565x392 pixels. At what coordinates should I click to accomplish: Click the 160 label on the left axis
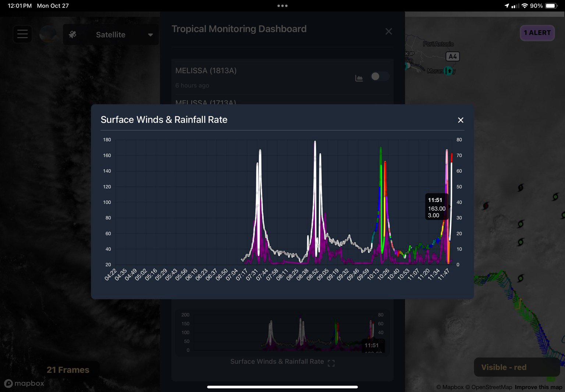point(107,155)
